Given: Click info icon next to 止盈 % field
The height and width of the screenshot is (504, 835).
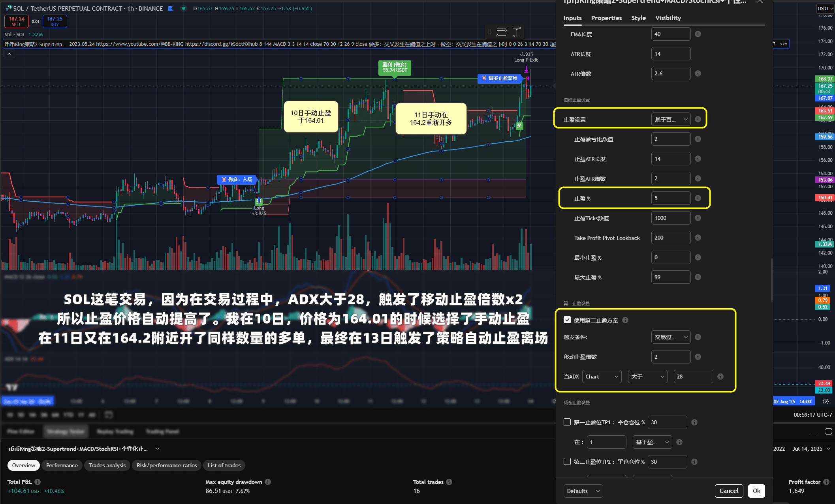Looking at the screenshot, I should (x=698, y=198).
